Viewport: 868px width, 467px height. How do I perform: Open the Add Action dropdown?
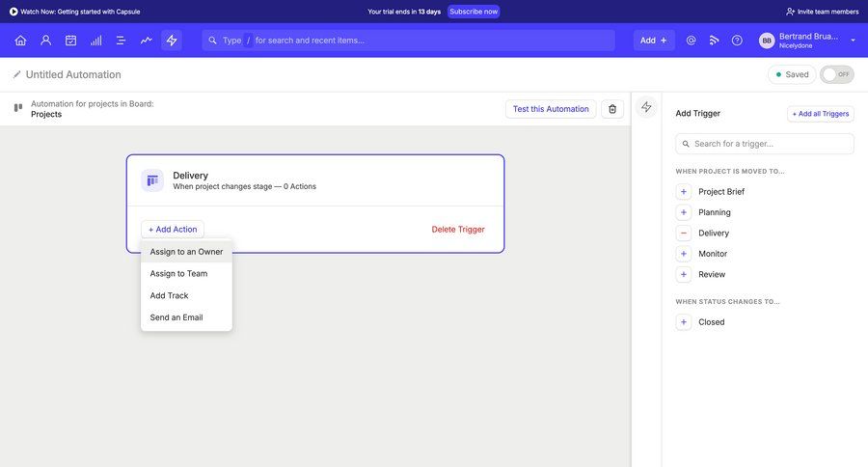click(x=173, y=230)
